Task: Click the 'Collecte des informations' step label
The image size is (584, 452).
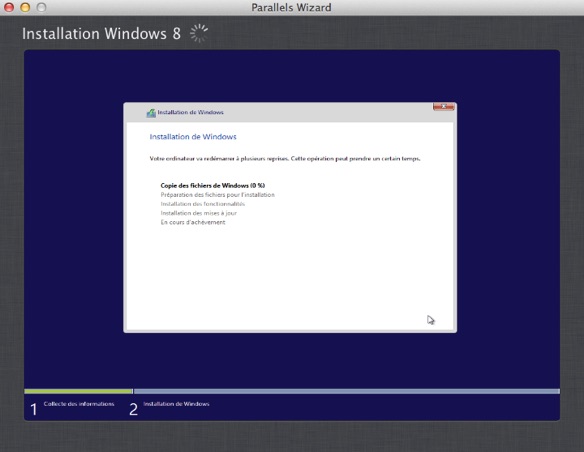Action: tap(79, 404)
